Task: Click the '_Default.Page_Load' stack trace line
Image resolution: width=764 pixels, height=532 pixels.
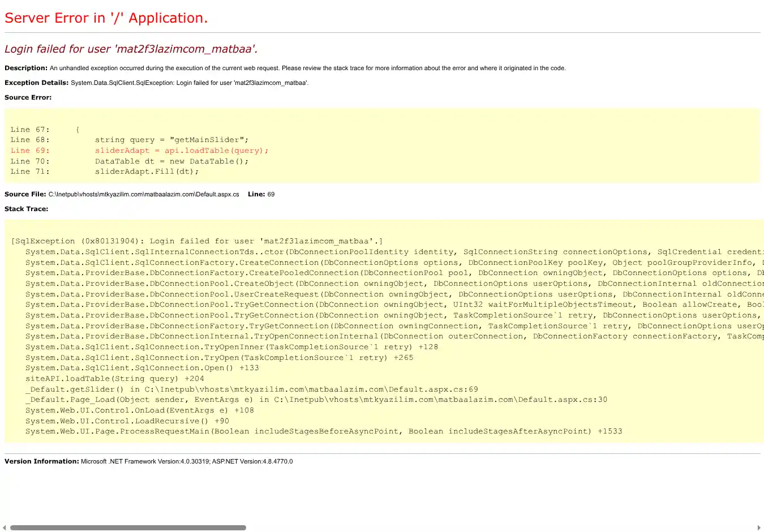Action: [x=316, y=400]
